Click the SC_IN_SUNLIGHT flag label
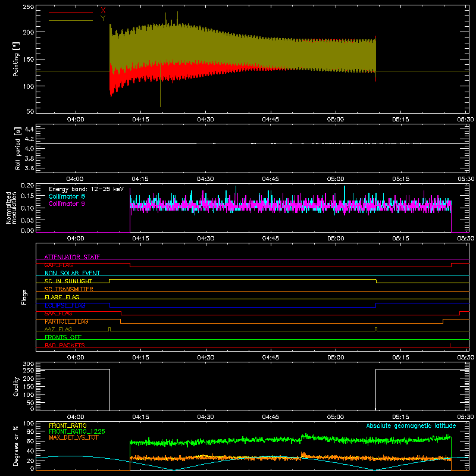476x476 pixels. coord(68,281)
